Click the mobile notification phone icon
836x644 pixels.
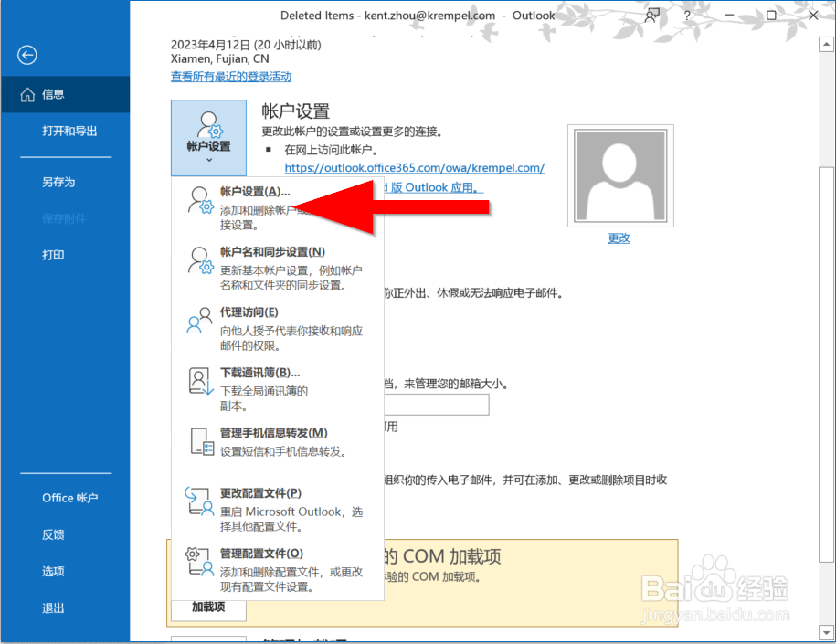[x=202, y=442]
